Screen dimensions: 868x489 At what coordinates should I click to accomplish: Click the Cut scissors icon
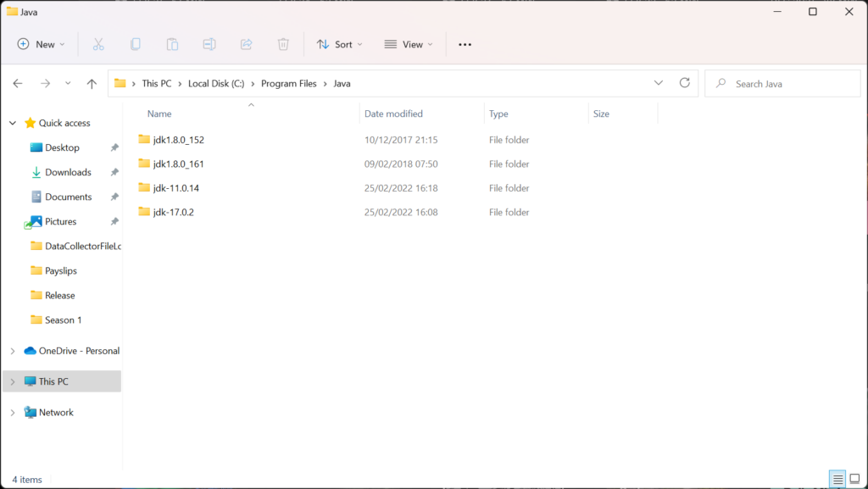tap(98, 44)
